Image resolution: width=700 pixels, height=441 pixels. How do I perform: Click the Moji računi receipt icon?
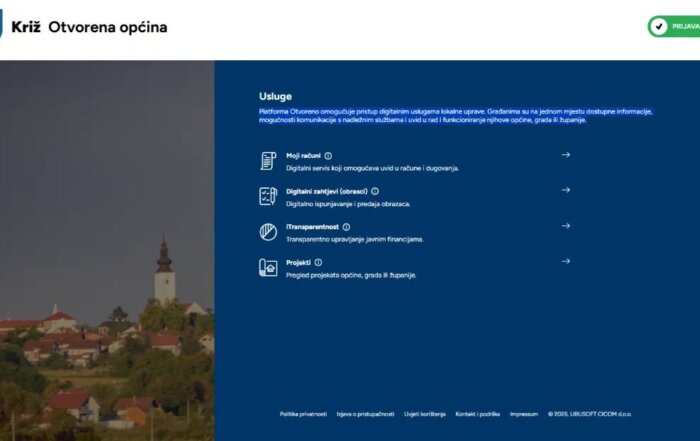coord(268,161)
